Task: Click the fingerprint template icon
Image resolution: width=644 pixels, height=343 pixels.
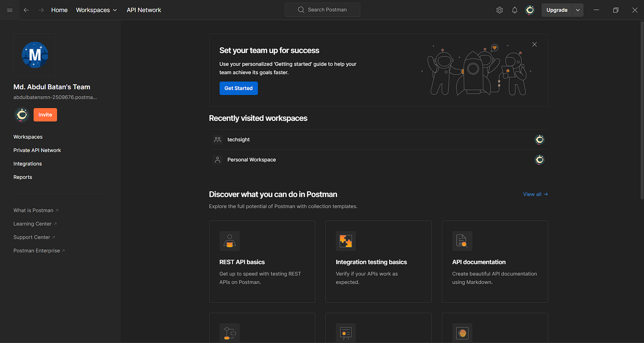Action: tap(462, 333)
